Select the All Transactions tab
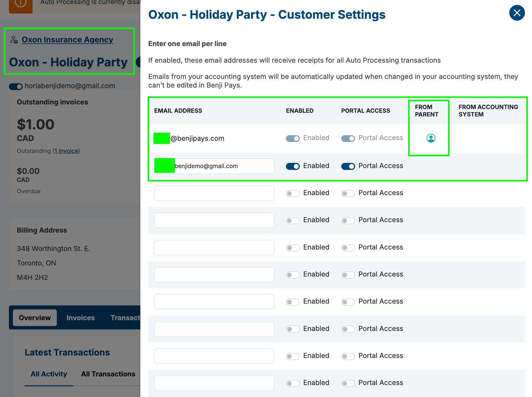The width and height of the screenshot is (532, 397). click(x=108, y=374)
